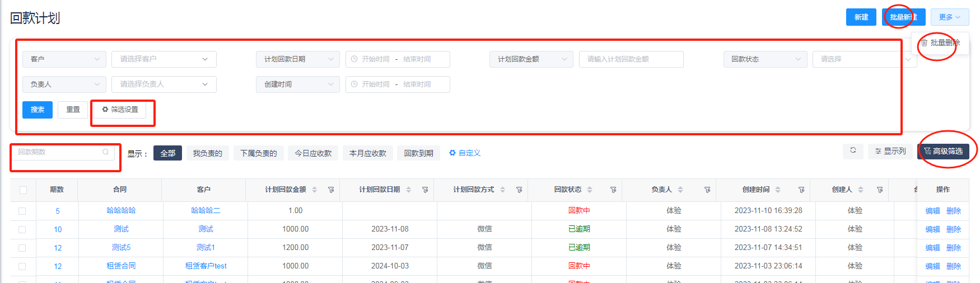Check the row checkbox for 哈哈哈哈 contract
Screen dimensions: 980x283
point(22,211)
